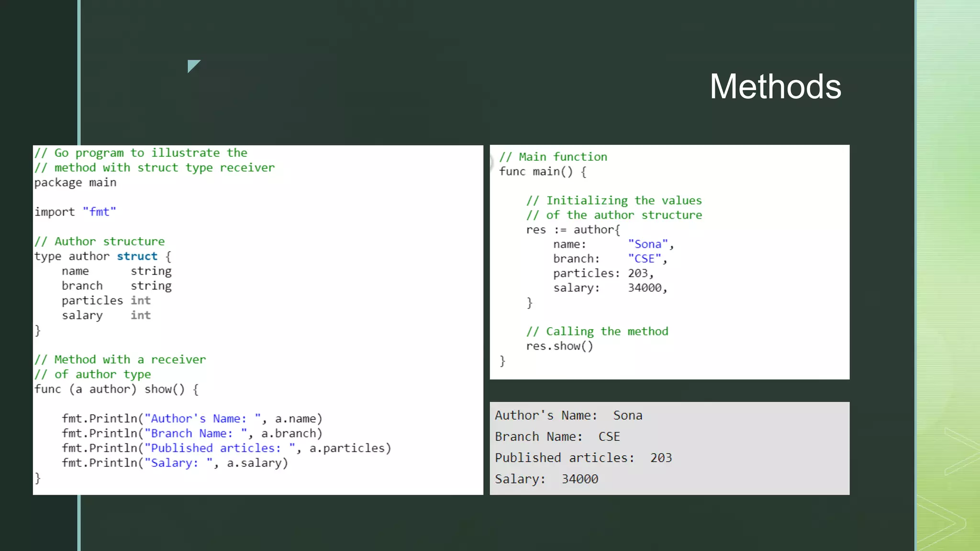This screenshot has height=551, width=980.
Task: Click output line 'Branch Name: CSE'
Action: [x=557, y=437]
